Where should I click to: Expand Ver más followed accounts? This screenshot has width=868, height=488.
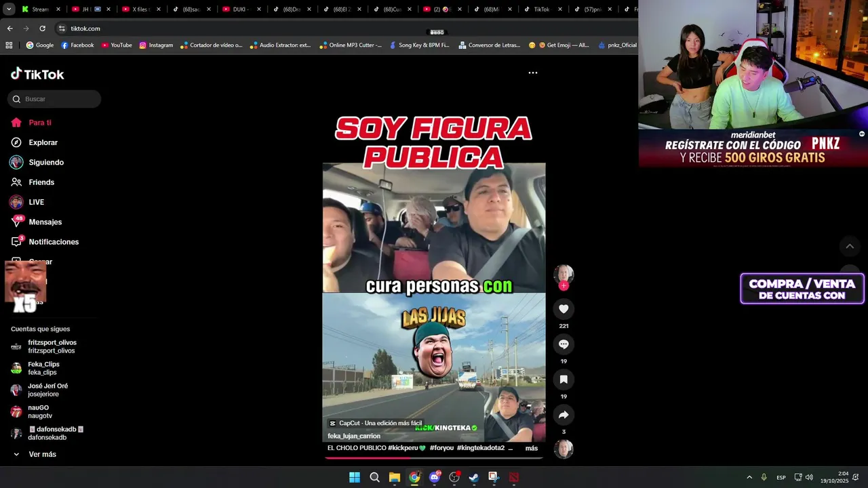[35, 454]
